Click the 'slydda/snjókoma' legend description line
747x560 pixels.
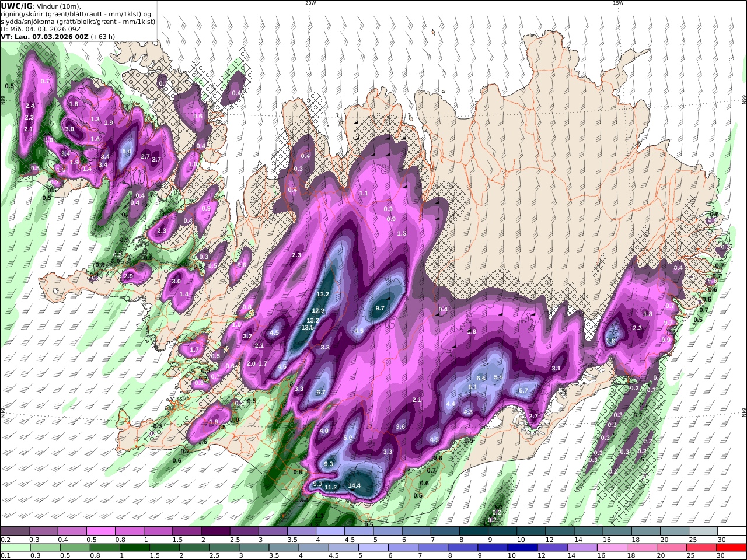[78, 22]
